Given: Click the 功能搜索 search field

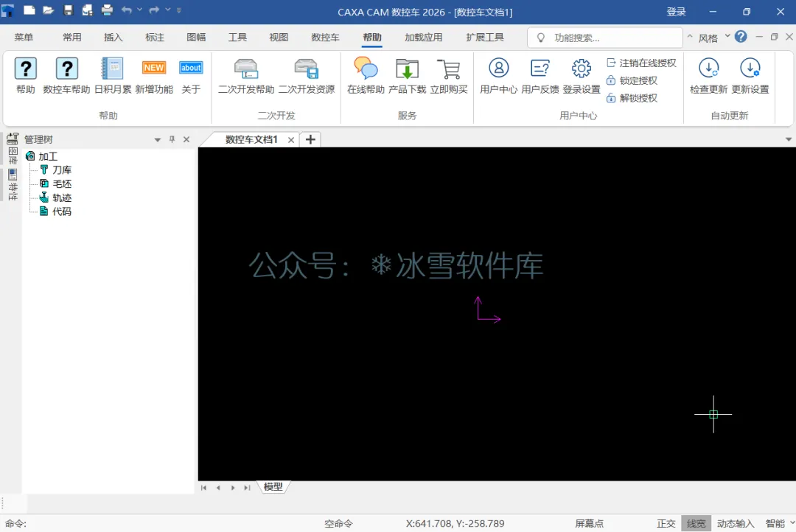Looking at the screenshot, I should [604, 38].
